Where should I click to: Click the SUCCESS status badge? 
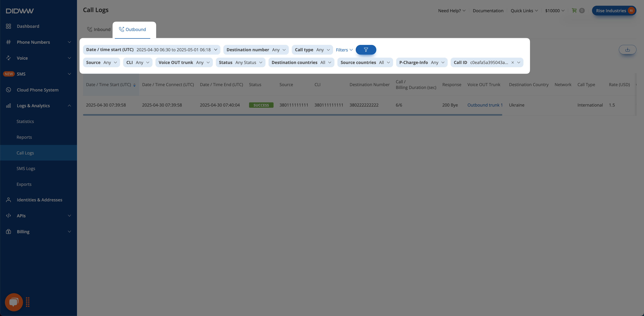pyautogui.click(x=261, y=105)
